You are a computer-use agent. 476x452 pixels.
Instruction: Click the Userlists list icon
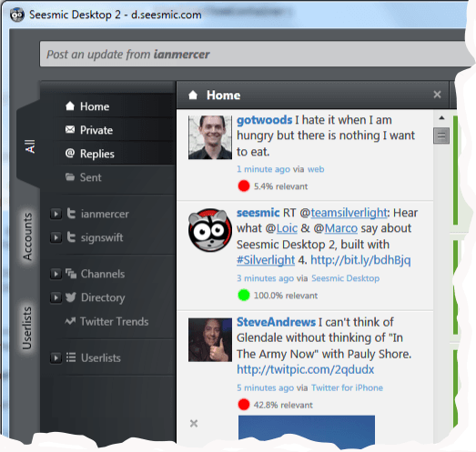(71, 357)
